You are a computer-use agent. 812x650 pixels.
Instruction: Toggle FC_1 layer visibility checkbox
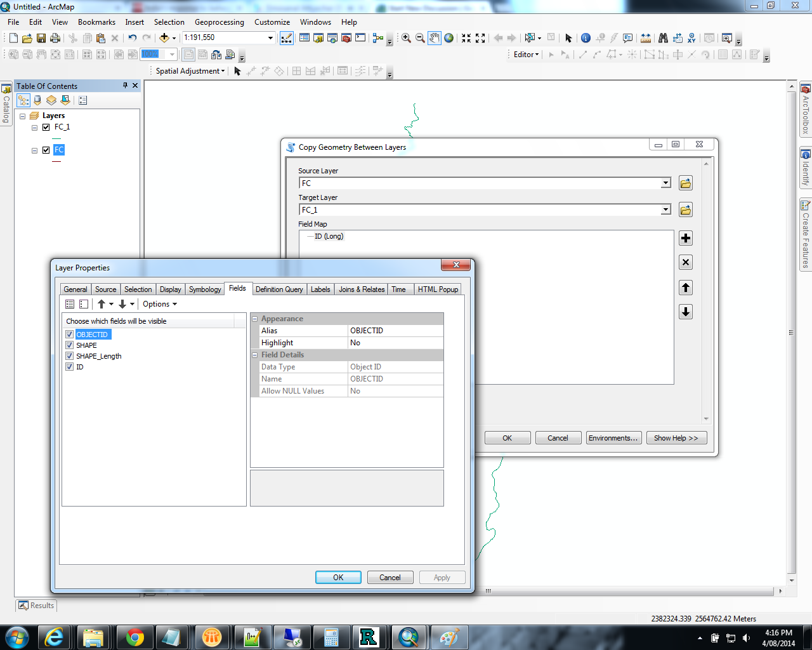click(46, 127)
